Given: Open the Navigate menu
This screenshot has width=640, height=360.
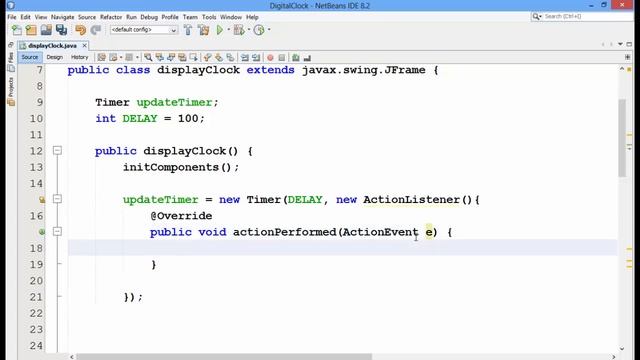Looking at the screenshot, I should click(x=62, y=17).
